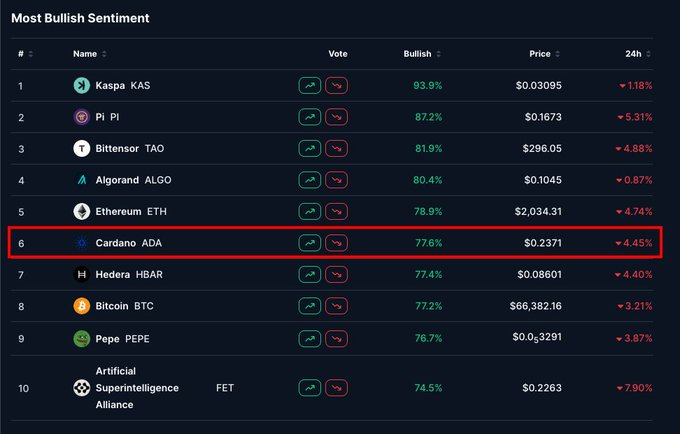Vote bullish on Kaspa
The height and width of the screenshot is (434, 680).
(x=309, y=86)
